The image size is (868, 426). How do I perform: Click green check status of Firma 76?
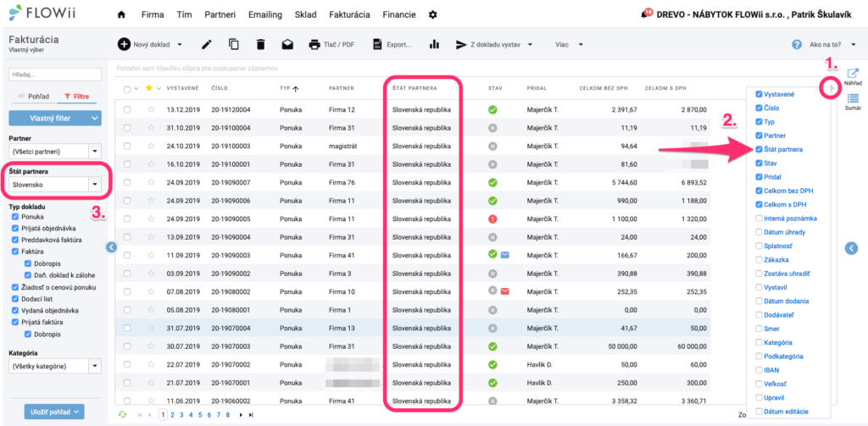[x=492, y=182]
